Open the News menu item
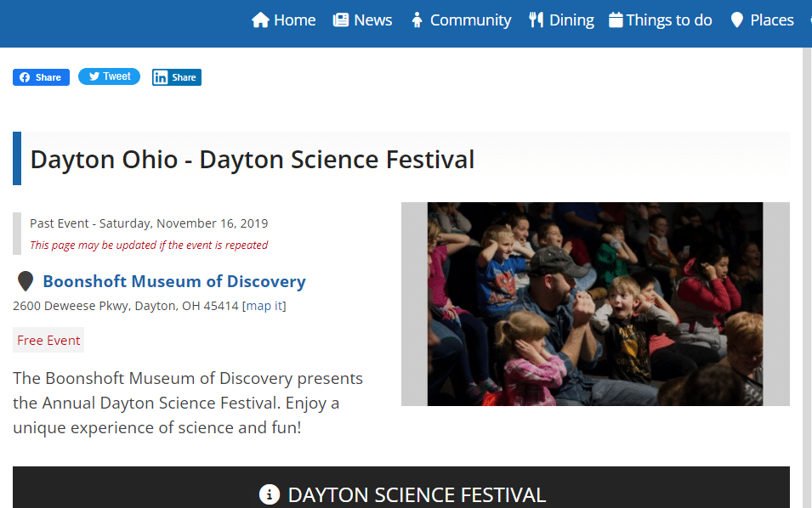 [x=362, y=20]
